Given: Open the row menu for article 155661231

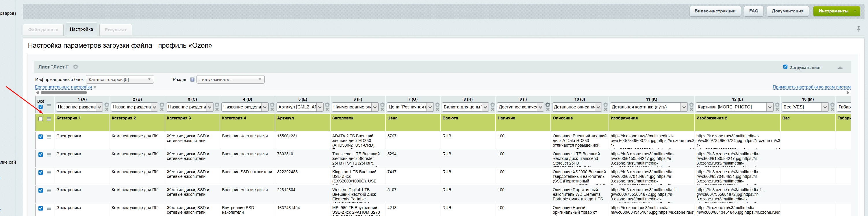Looking at the screenshot, I should click(49, 137).
